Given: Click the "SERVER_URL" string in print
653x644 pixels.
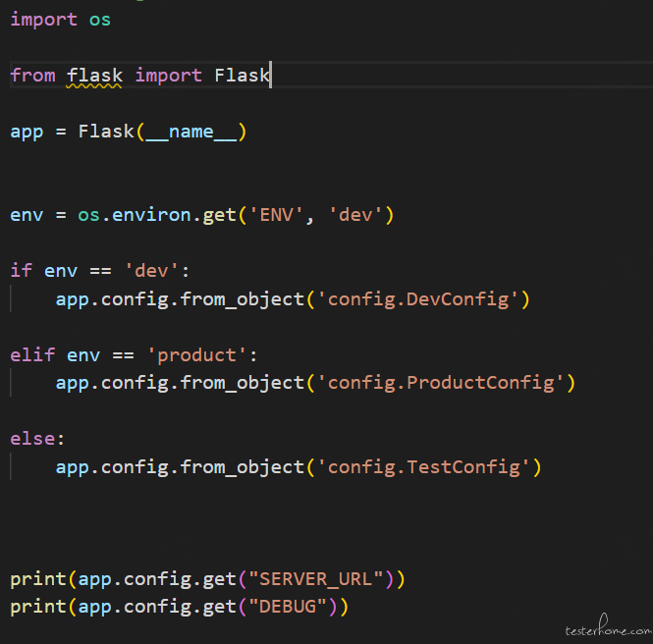Looking at the screenshot, I should (315, 579).
